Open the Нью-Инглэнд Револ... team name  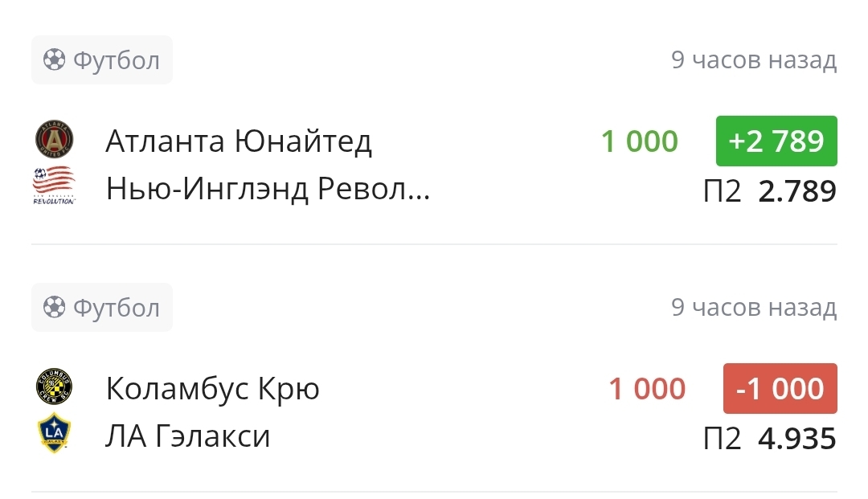tap(268, 190)
